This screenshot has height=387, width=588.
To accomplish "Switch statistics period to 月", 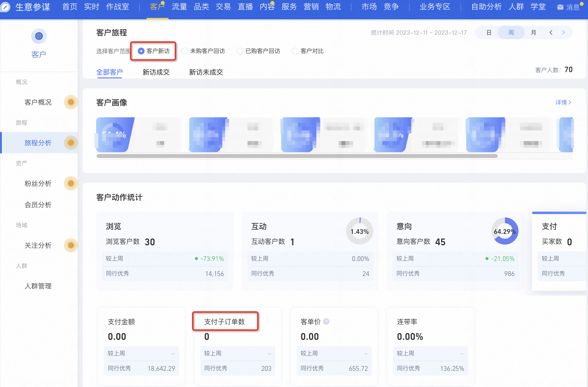I will (x=534, y=32).
